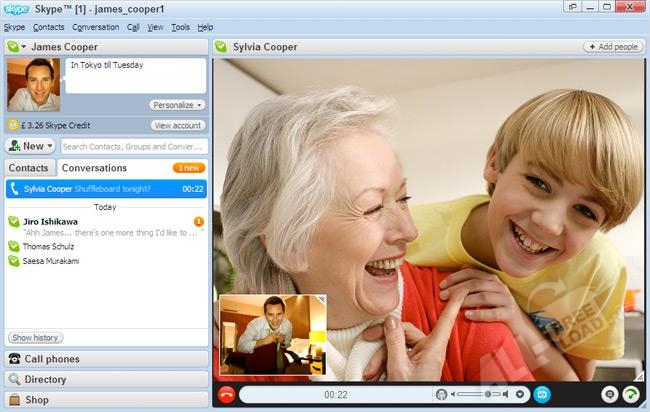End the call with the red hang-up button
This screenshot has height=412, width=650.
click(226, 395)
